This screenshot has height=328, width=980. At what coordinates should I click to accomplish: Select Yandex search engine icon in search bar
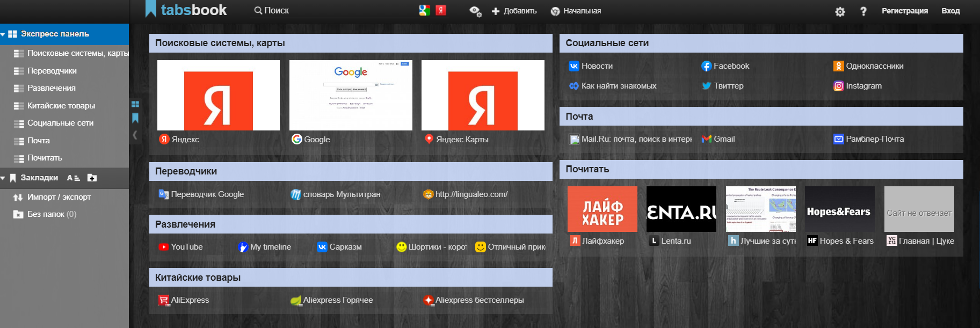pyautogui.click(x=441, y=10)
